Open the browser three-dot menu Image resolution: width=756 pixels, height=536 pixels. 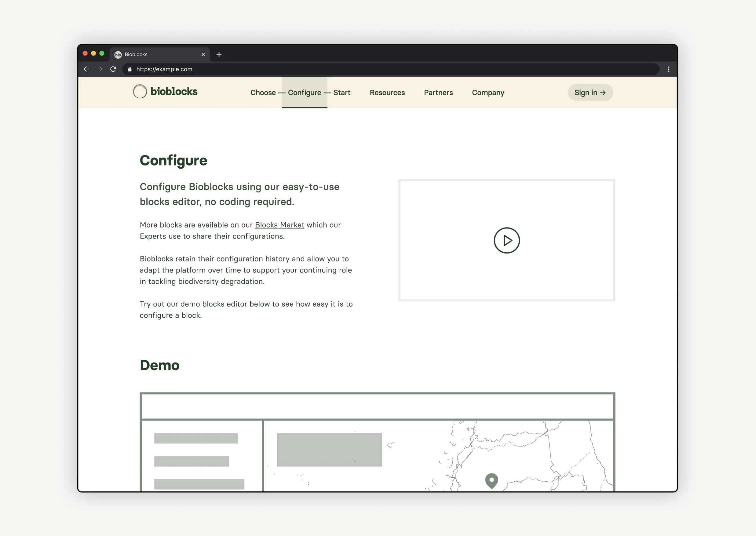669,69
